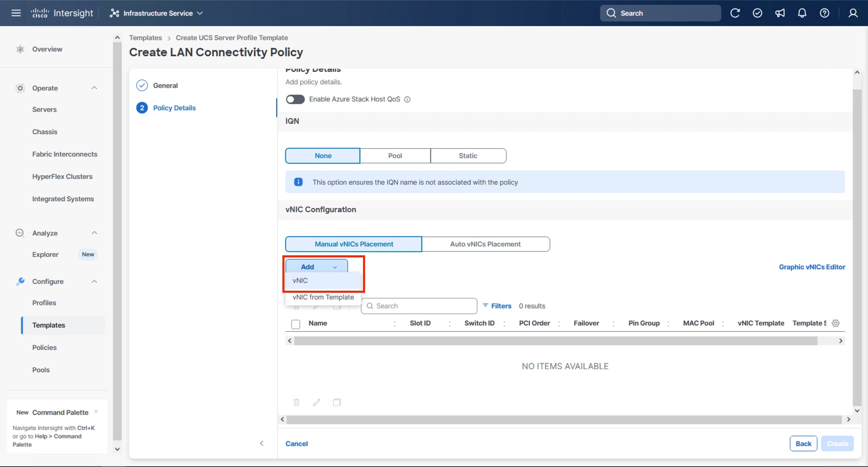The image size is (868, 467).
Task: Collapse the step panel with left chevron
Action: point(262,444)
